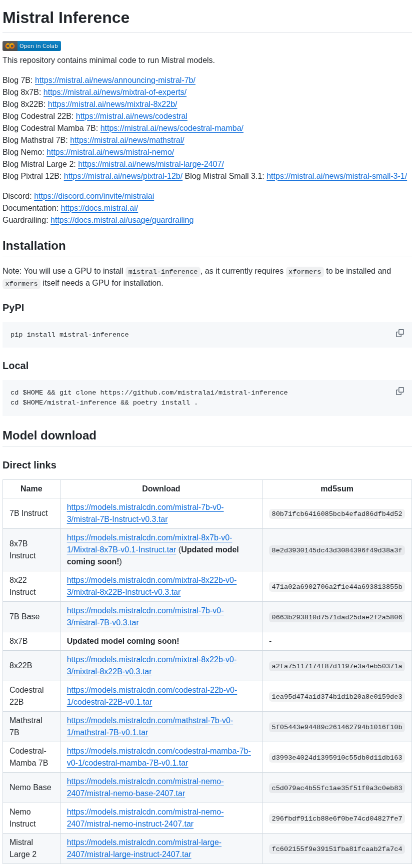This screenshot has width=414, height=868.
Task: Download mistral-7B-v0.3.tar base model
Action: click(x=145, y=617)
